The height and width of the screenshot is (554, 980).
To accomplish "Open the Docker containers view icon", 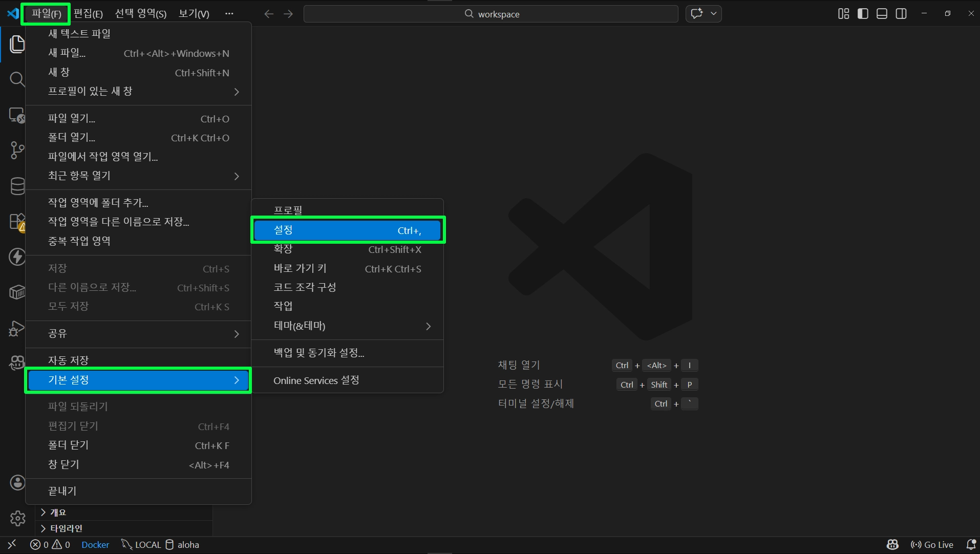I will pos(17,292).
